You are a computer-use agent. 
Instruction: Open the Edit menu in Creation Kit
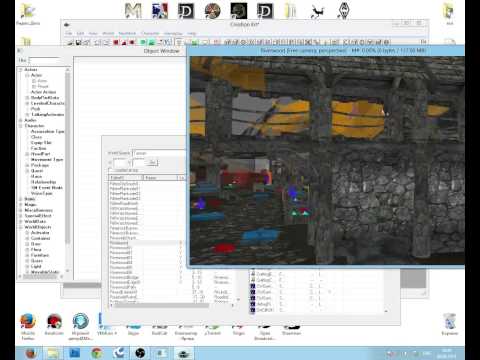(80, 33)
